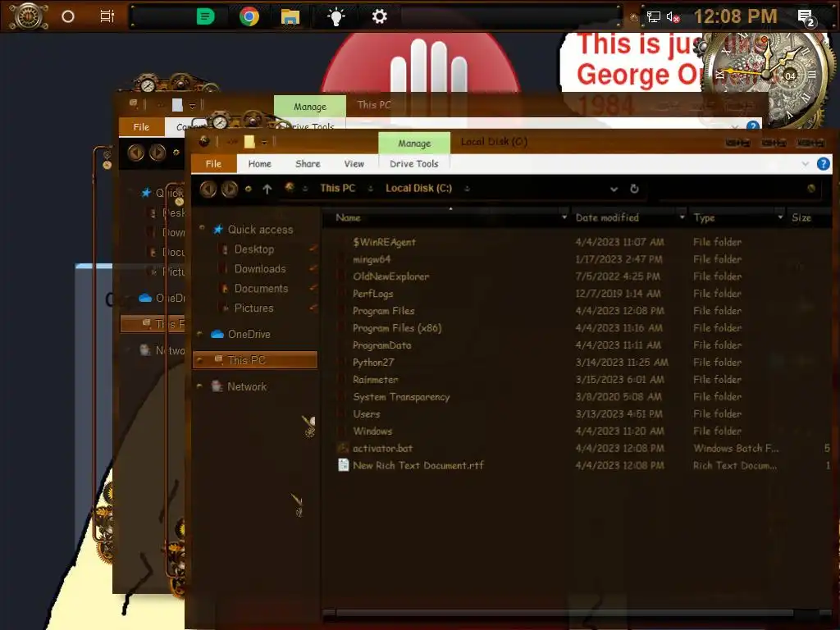Image resolution: width=840 pixels, height=630 pixels.
Task: Select Documents in navigation pane
Action: (261, 289)
